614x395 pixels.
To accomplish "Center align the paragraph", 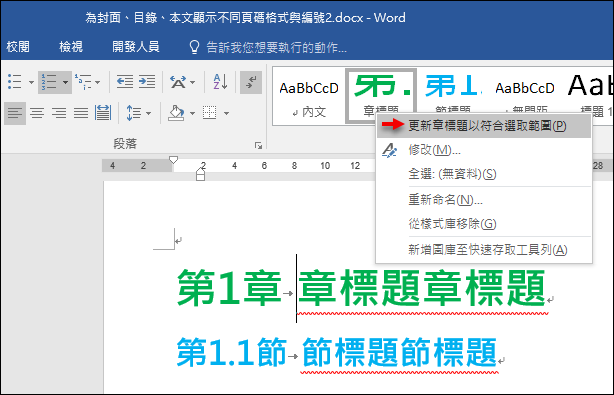I will [x=37, y=113].
